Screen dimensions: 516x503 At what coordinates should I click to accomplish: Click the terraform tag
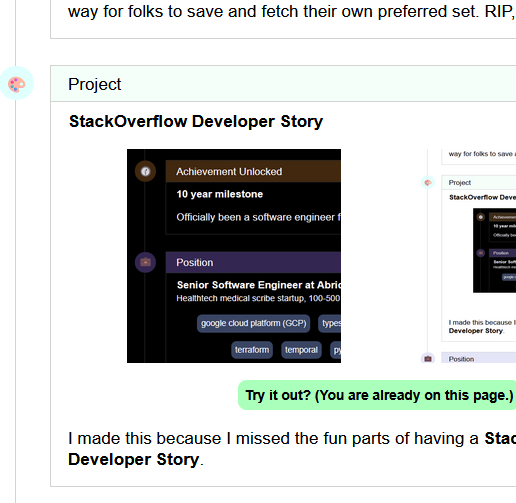click(x=252, y=350)
